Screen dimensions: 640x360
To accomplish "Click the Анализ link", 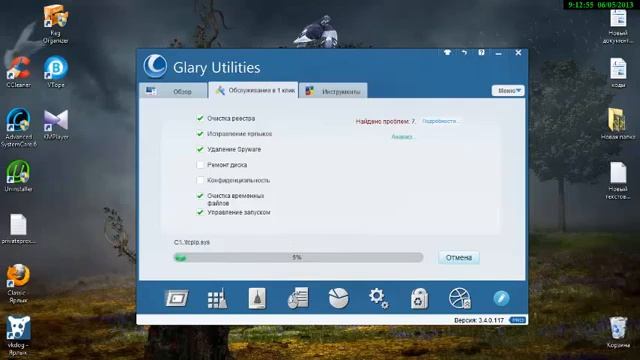I will (x=403, y=137).
